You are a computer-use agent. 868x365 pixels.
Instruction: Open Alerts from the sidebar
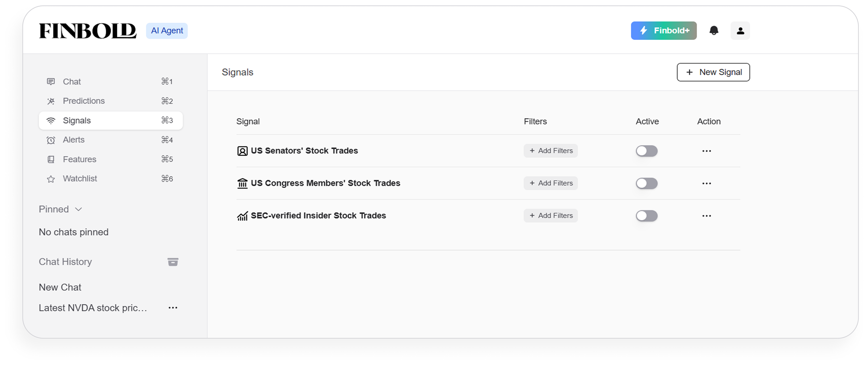coord(73,140)
